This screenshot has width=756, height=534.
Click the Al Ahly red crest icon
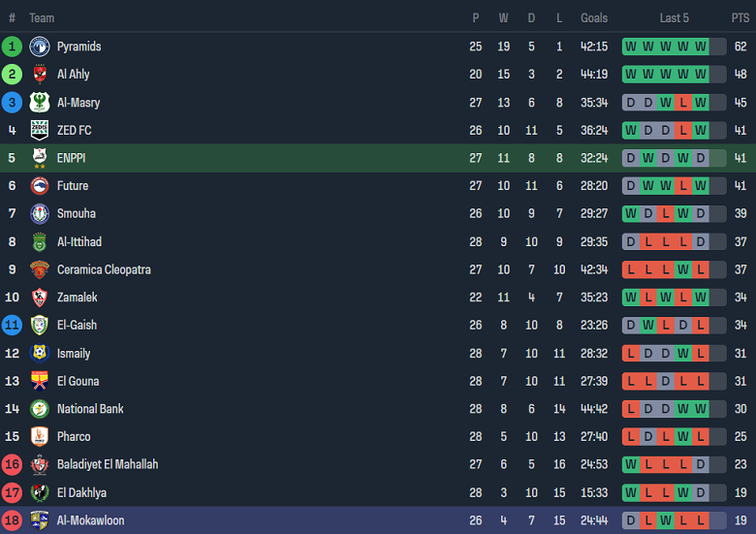(x=40, y=75)
